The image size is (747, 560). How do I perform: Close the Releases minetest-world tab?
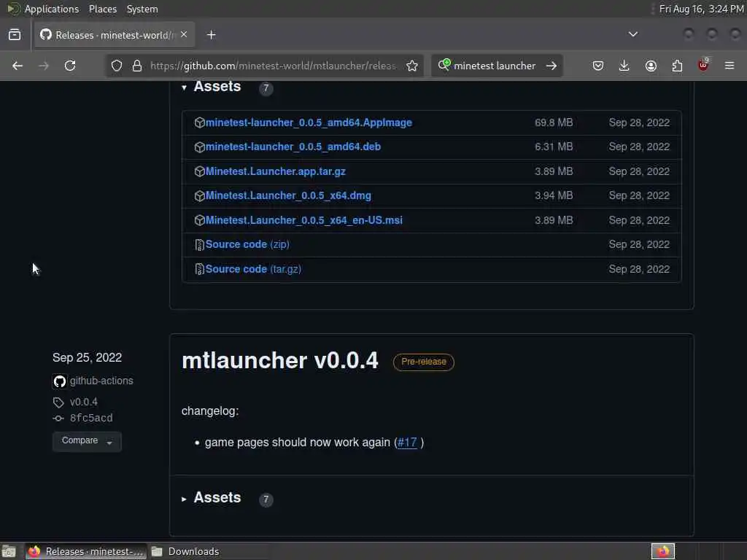pos(184,35)
